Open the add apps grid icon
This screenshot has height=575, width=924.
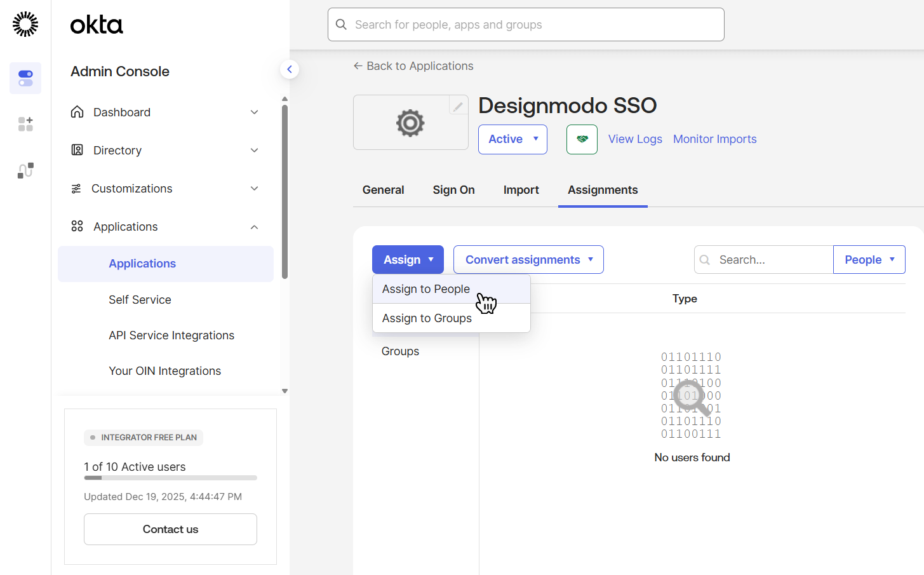[25, 124]
